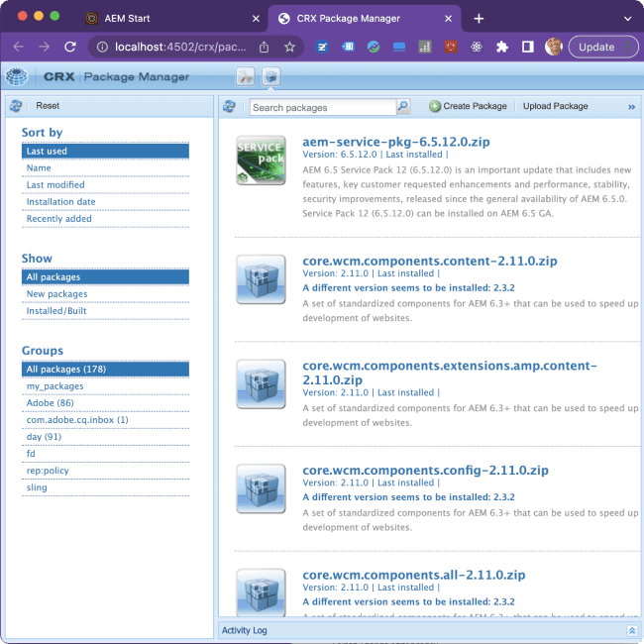The width and height of the screenshot is (644, 644).
Task: Open a new browser tab with plus
Action: (479, 19)
